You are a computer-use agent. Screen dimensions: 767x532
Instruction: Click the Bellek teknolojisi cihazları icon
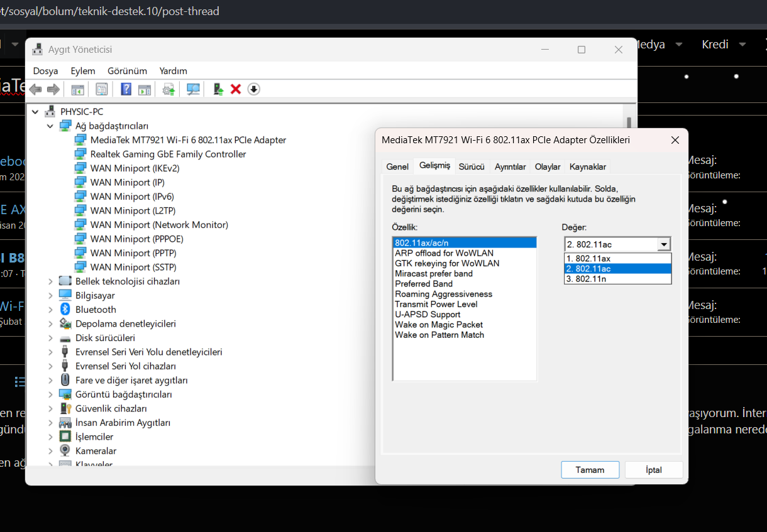click(x=65, y=281)
